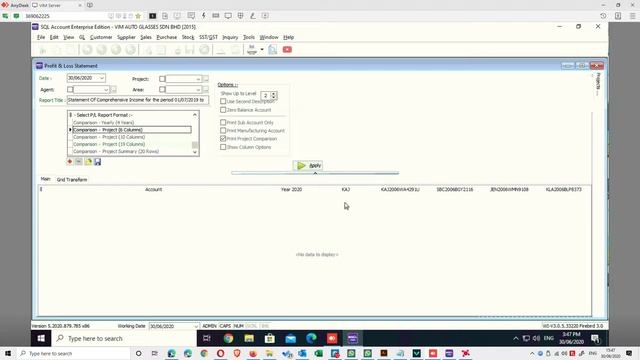The image size is (640, 360).
Task: Click the Report Title input field
Action: tap(138, 100)
